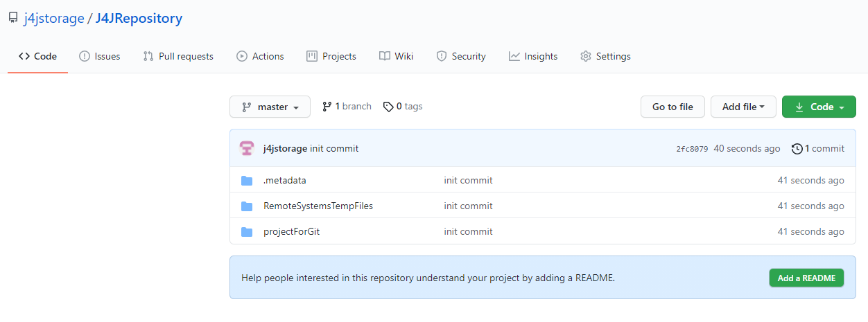868x322 pixels.
Task: Click the Insights graph icon
Action: point(514,56)
